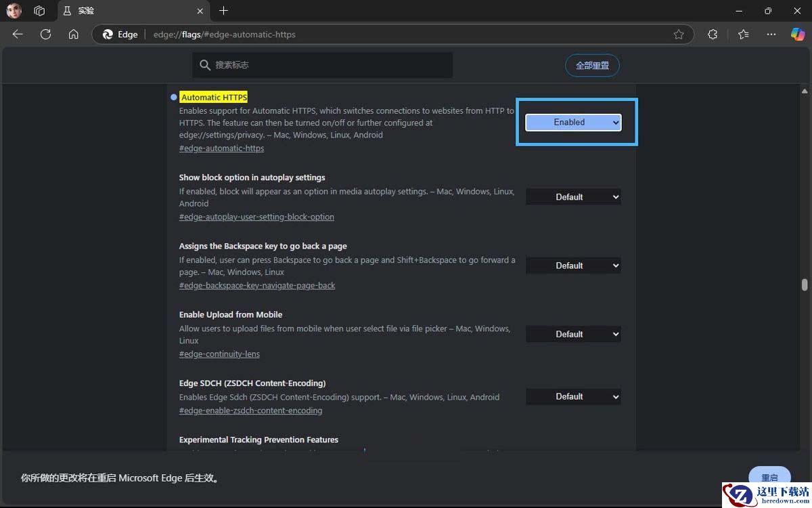Click the Automatic HTTPS heading
The width and height of the screenshot is (812, 508).
click(x=214, y=97)
